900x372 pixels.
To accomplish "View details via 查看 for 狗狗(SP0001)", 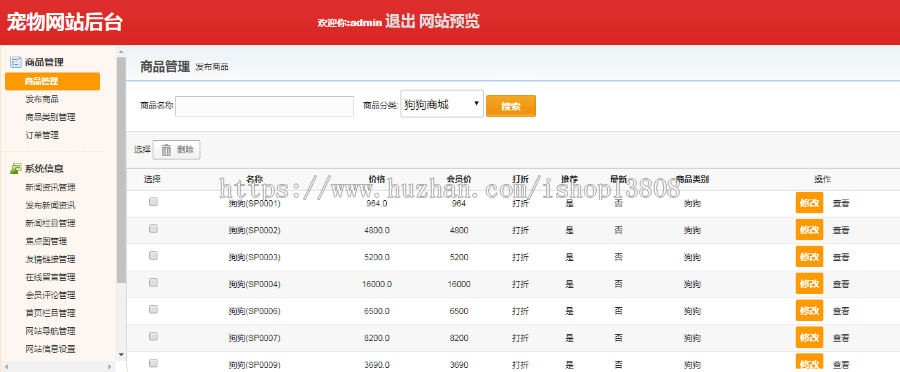I will tap(841, 203).
